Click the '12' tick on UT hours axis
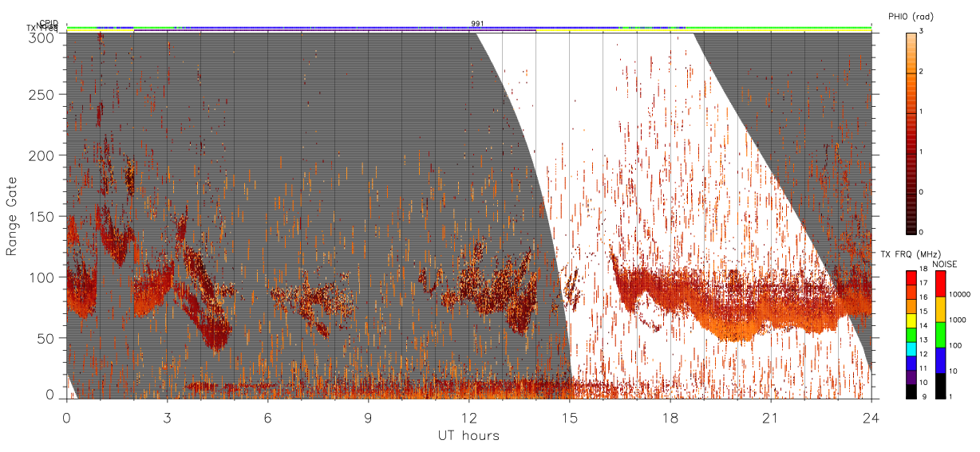Viewport: 980px width, 452px height. (x=469, y=418)
